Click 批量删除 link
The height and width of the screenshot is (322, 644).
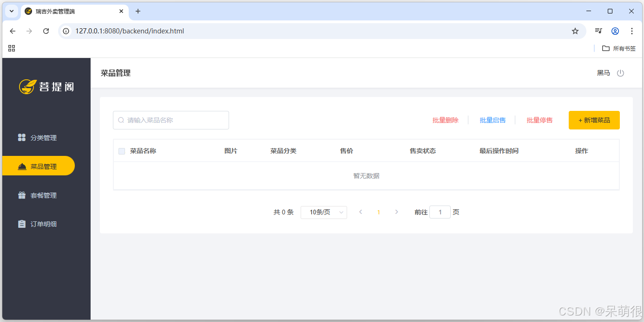point(446,120)
